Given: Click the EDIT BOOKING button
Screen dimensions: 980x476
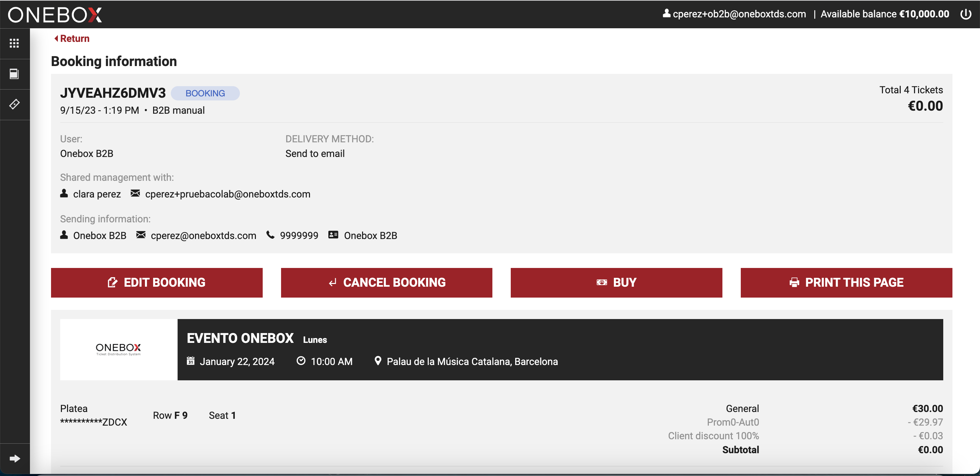Looking at the screenshot, I should [x=157, y=283].
